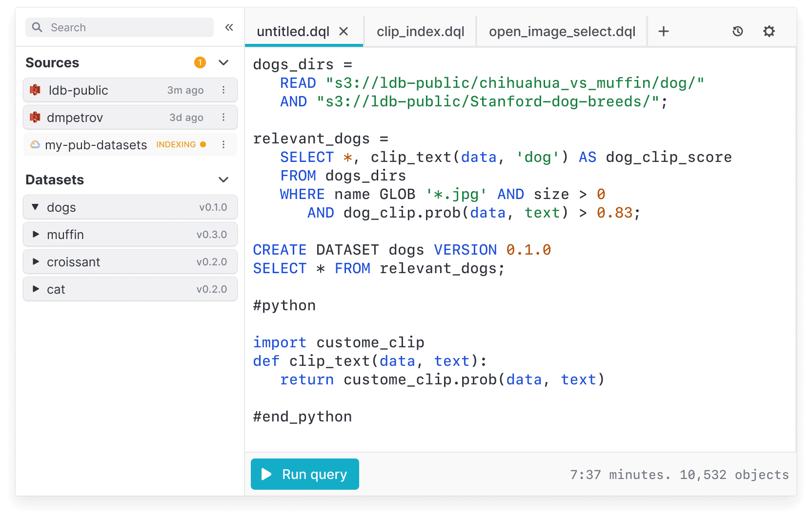Expand the muffin dataset
The height and width of the screenshot is (519, 812).
tap(36, 235)
